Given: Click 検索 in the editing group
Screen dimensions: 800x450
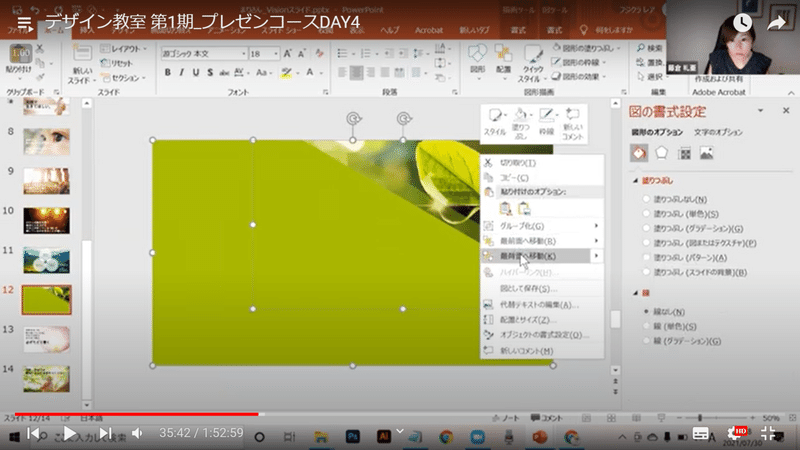Looking at the screenshot, I should pyautogui.click(x=649, y=48).
